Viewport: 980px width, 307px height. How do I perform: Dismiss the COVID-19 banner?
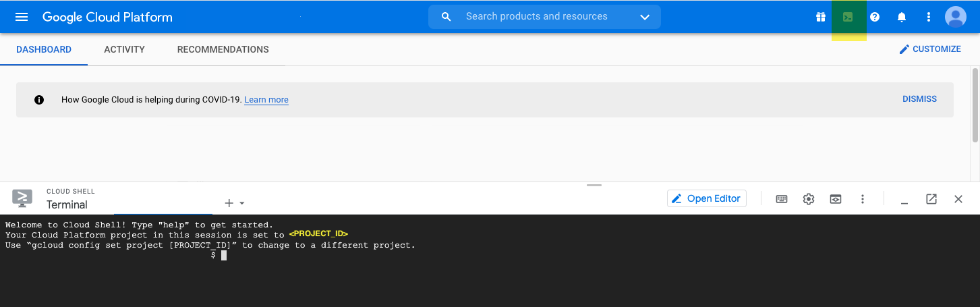[x=919, y=99]
